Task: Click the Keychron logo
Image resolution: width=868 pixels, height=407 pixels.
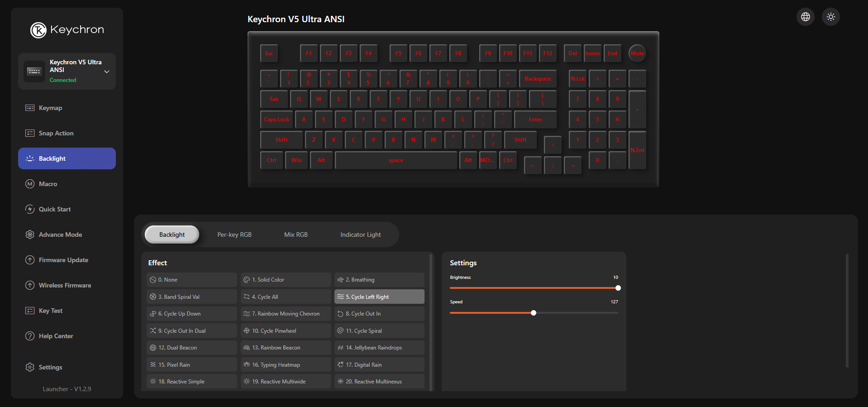Action: [67, 30]
